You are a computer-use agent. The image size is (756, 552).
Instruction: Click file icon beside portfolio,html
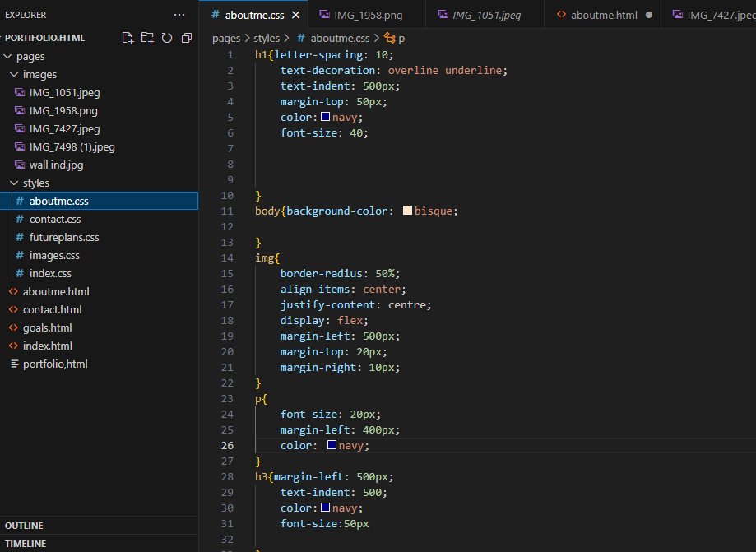pos(15,364)
